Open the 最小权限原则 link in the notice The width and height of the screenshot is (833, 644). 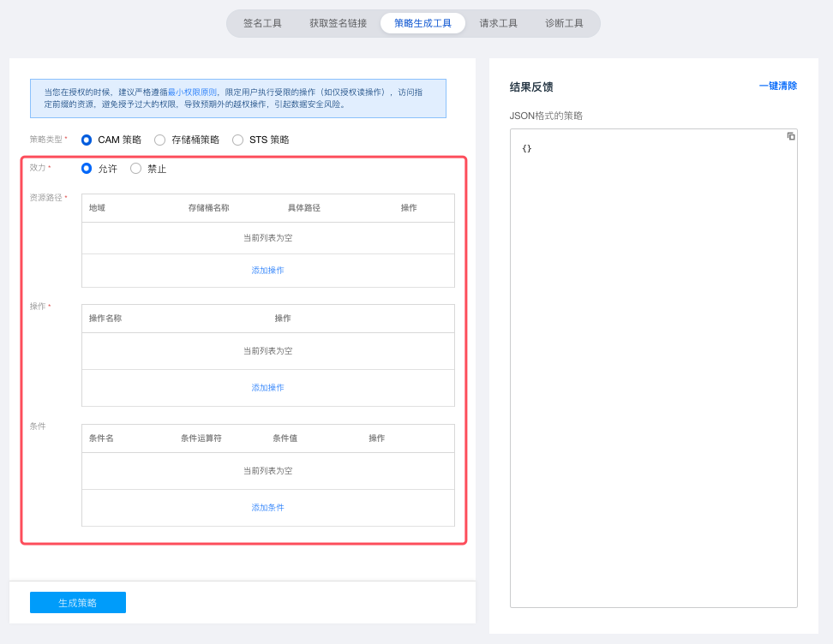[x=192, y=92]
